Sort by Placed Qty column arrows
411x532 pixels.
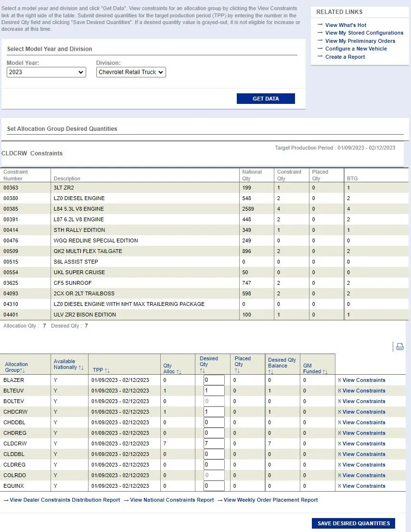[x=237, y=371]
